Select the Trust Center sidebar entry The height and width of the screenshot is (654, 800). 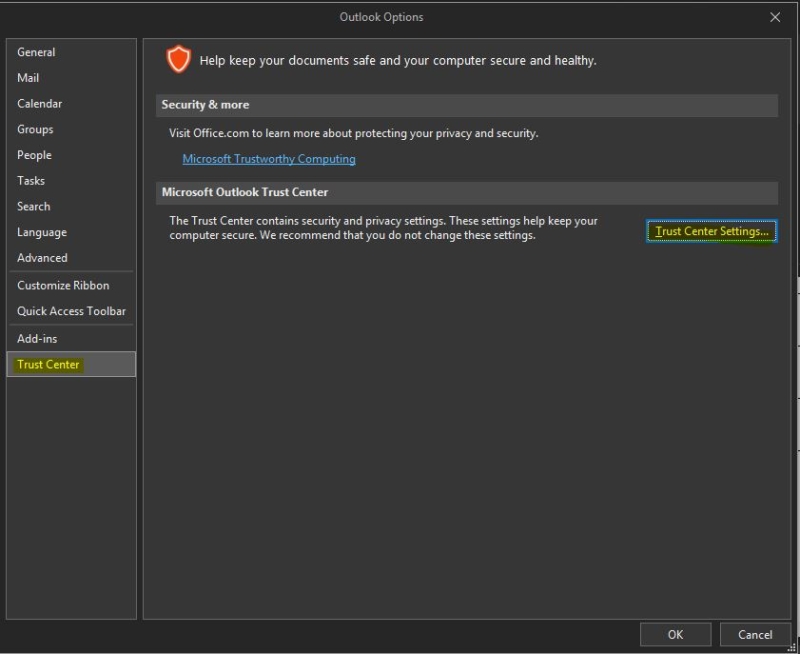(x=47, y=364)
